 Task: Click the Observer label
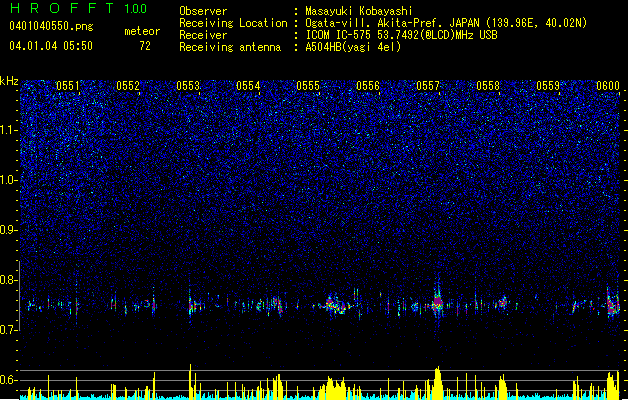point(203,11)
